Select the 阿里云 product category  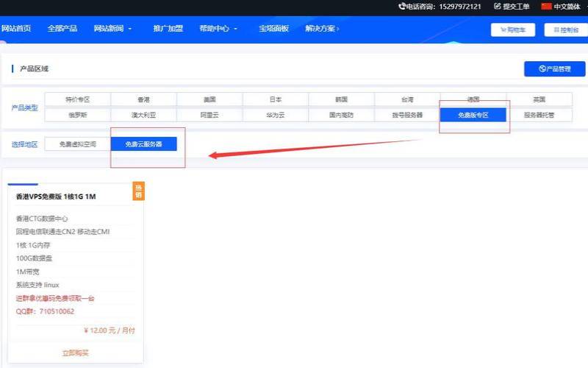click(x=209, y=115)
